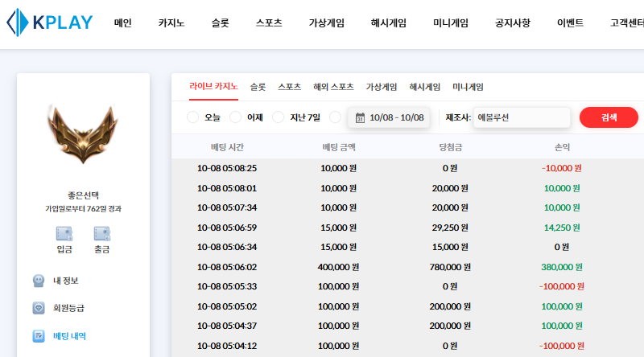Select the 오늘 radio option
644x357 pixels.
coord(192,117)
